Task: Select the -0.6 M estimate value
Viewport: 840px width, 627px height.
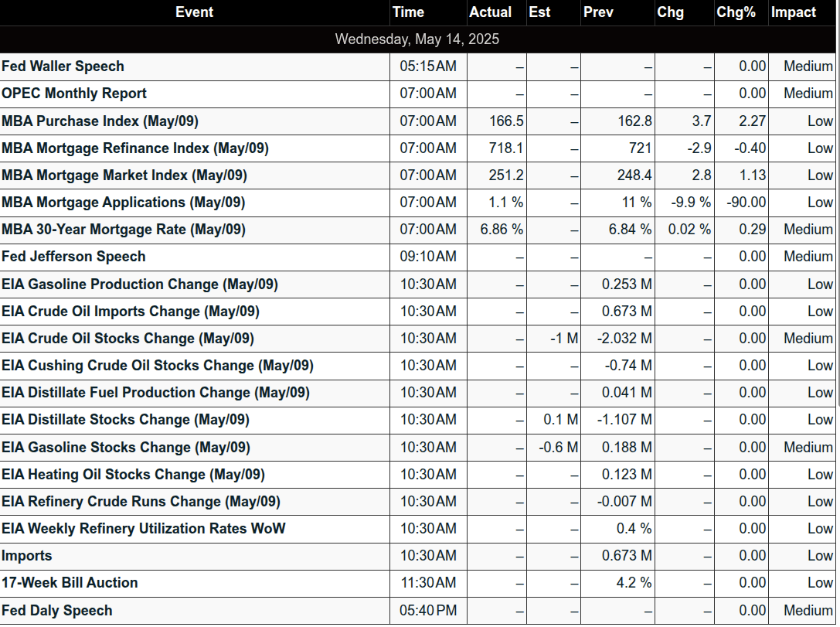Action: [x=559, y=448]
